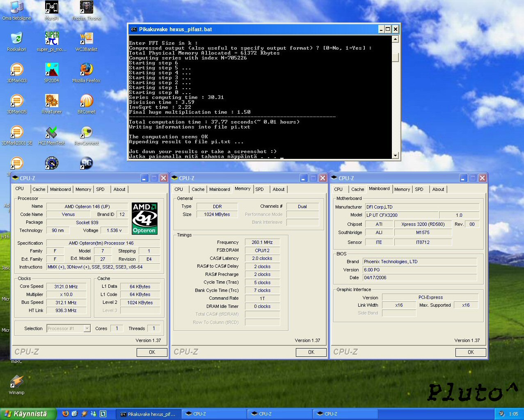The height and width of the screenshot is (420, 524).
Task: Open the RevConnect desktop shortcut
Action: [86, 135]
